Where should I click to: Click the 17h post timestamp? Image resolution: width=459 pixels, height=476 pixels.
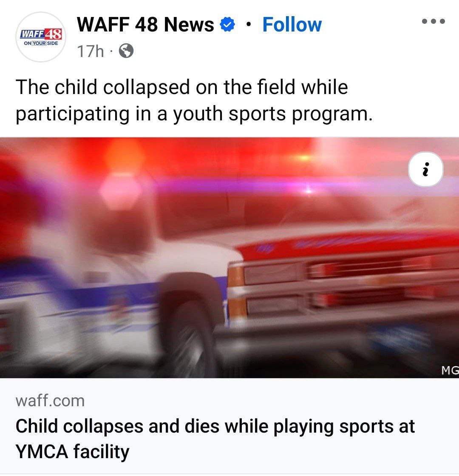coord(91,51)
